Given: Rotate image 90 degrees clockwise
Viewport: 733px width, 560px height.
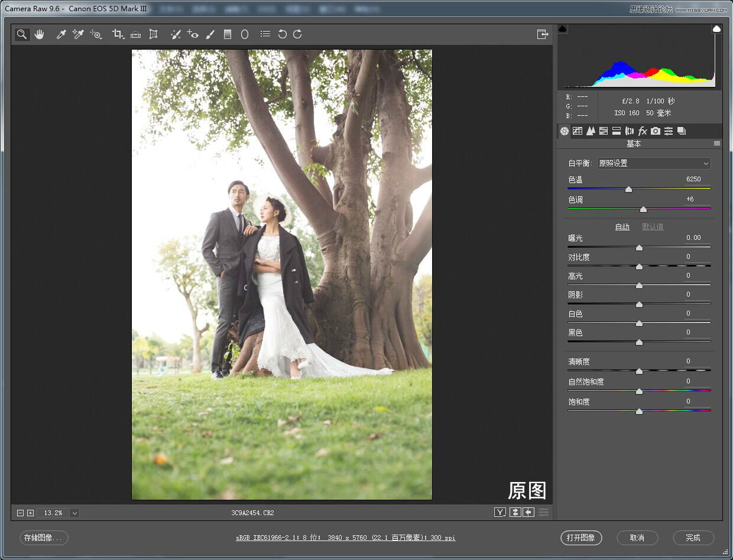Looking at the screenshot, I should 298,35.
